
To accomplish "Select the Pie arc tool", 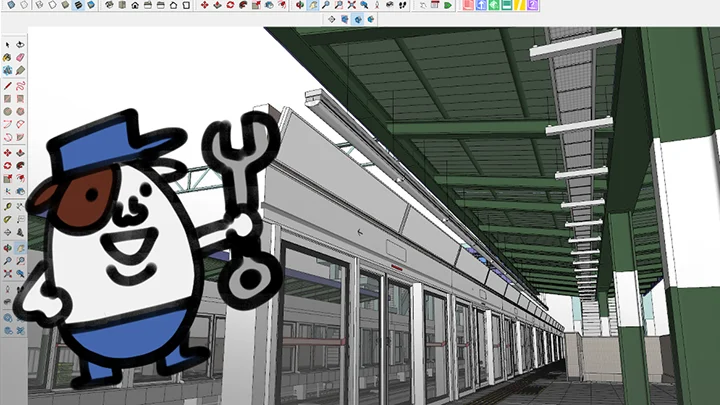I will click(x=20, y=137).
